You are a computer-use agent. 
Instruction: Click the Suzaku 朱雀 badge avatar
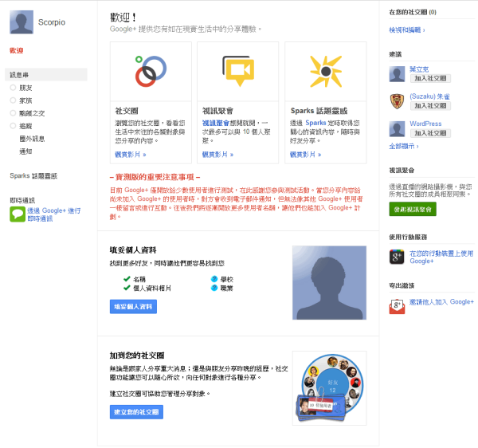coord(397,101)
